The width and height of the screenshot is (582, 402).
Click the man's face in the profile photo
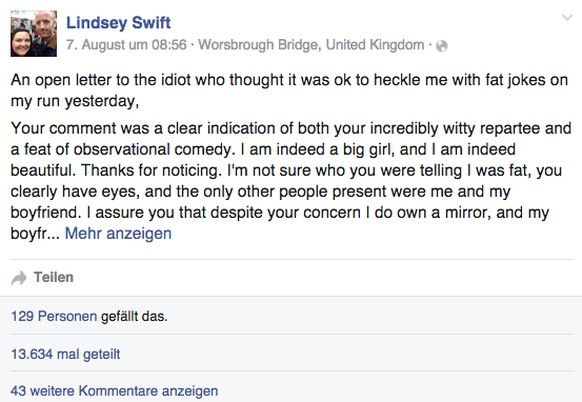pos(45,24)
